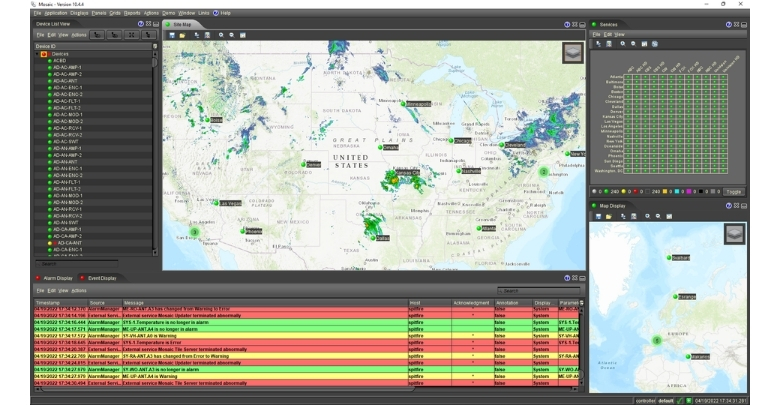Screen dimensions: 780x405
Task: Click the layers button on the Site Map
Action: point(572,54)
